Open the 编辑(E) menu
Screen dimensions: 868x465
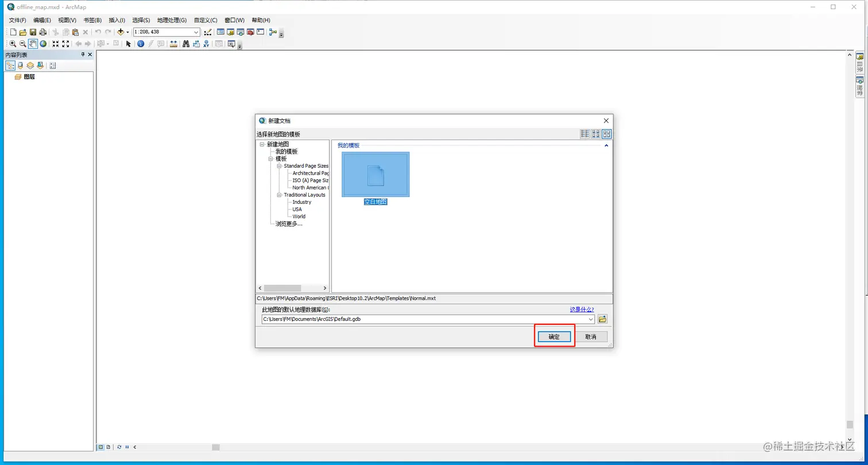click(x=42, y=20)
